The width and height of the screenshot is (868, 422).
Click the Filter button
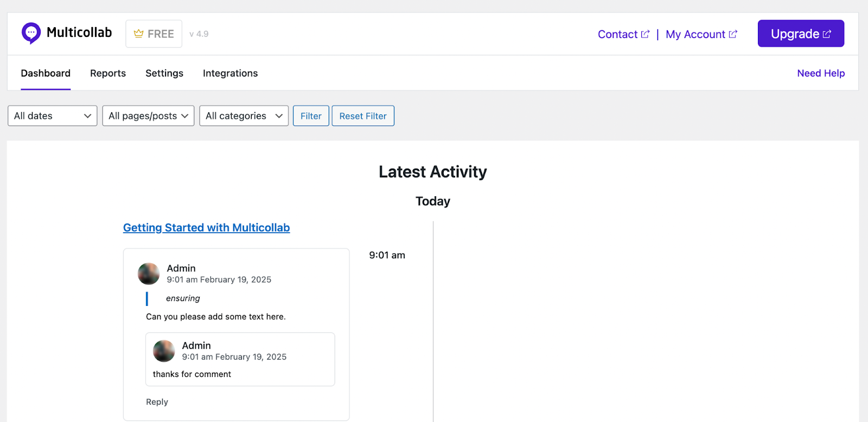[x=311, y=116]
